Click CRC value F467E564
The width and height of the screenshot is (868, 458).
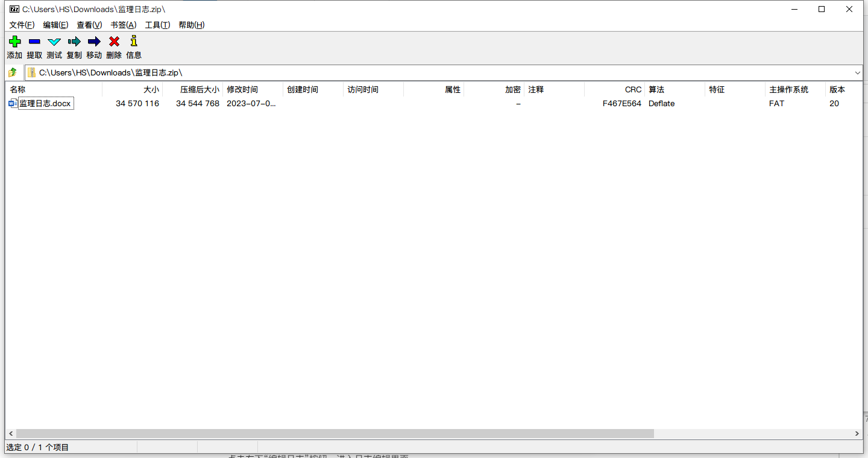pos(622,104)
